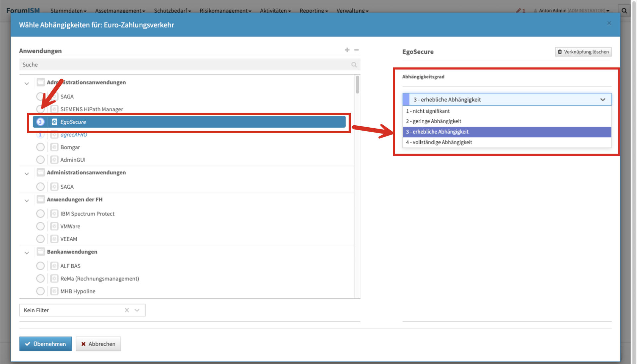Open the Kein Filter dropdown

tap(137, 310)
